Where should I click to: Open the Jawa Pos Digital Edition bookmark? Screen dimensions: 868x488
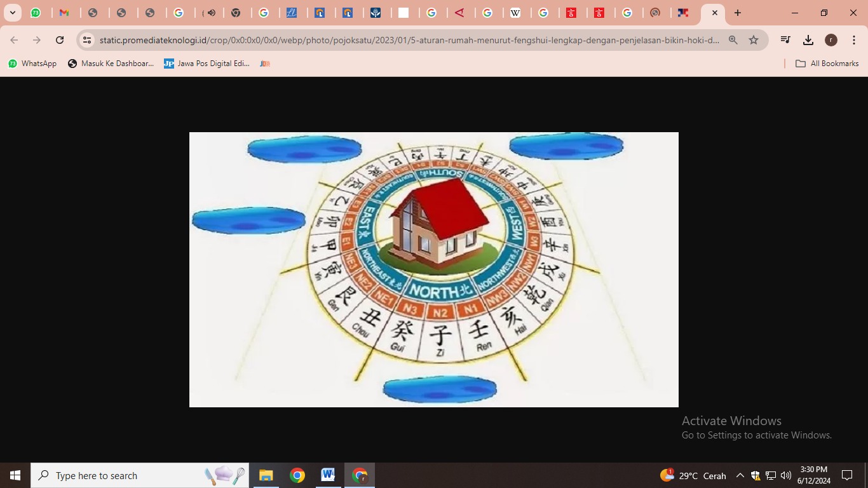(x=207, y=64)
